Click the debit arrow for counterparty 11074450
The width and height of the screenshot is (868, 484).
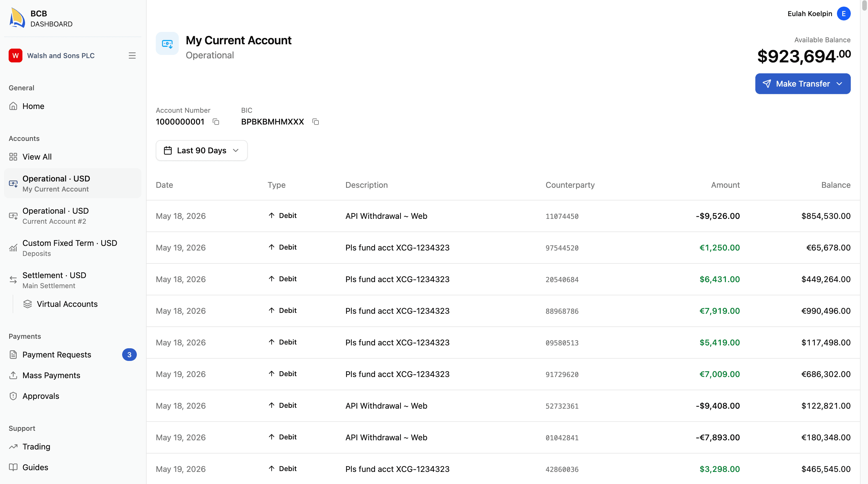272,216
